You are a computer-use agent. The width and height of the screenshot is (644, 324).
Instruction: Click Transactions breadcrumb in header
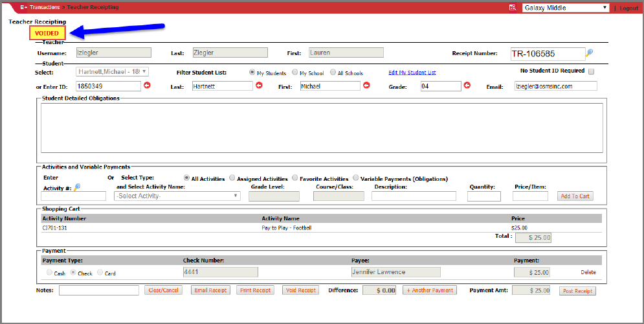pyautogui.click(x=45, y=7)
